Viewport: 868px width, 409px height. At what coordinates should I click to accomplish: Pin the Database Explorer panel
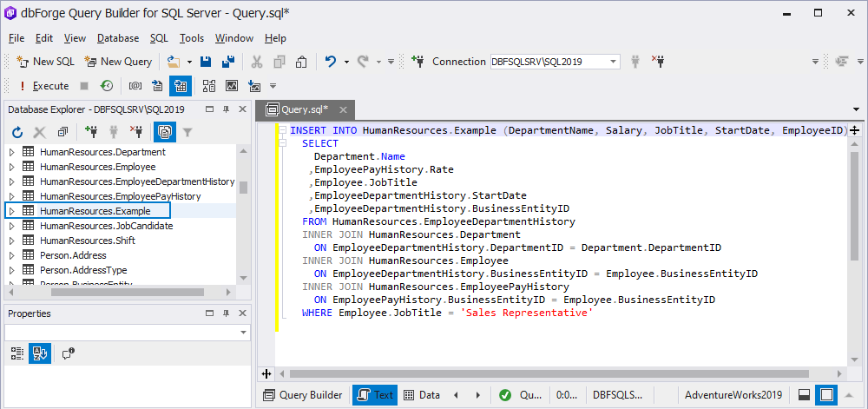[x=226, y=109]
